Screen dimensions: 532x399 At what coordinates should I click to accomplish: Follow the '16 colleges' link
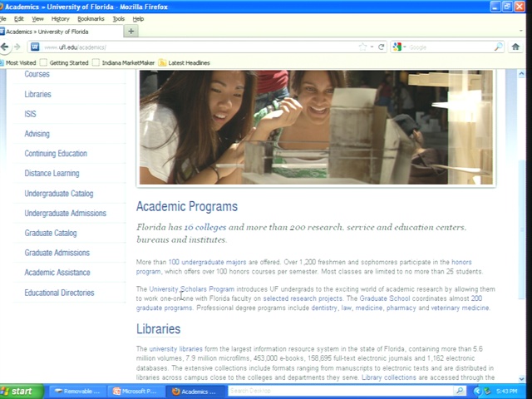[205, 227]
